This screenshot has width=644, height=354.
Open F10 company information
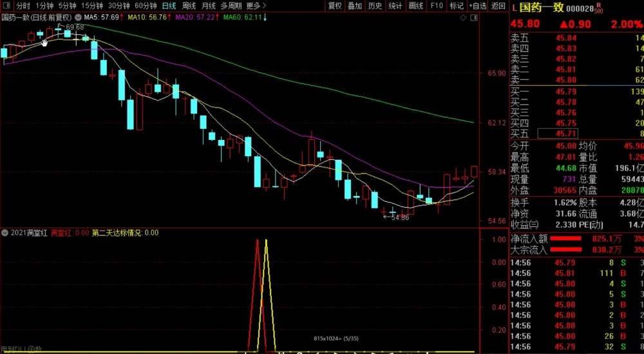point(437,6)
